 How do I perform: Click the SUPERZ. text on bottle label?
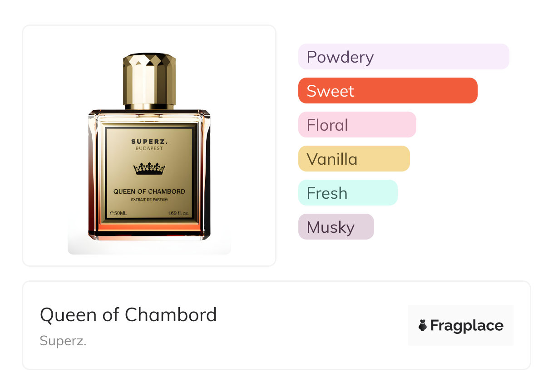149,141
